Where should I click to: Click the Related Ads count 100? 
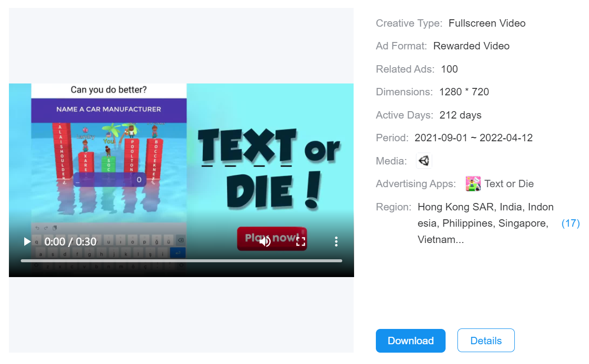coord(449,69)
